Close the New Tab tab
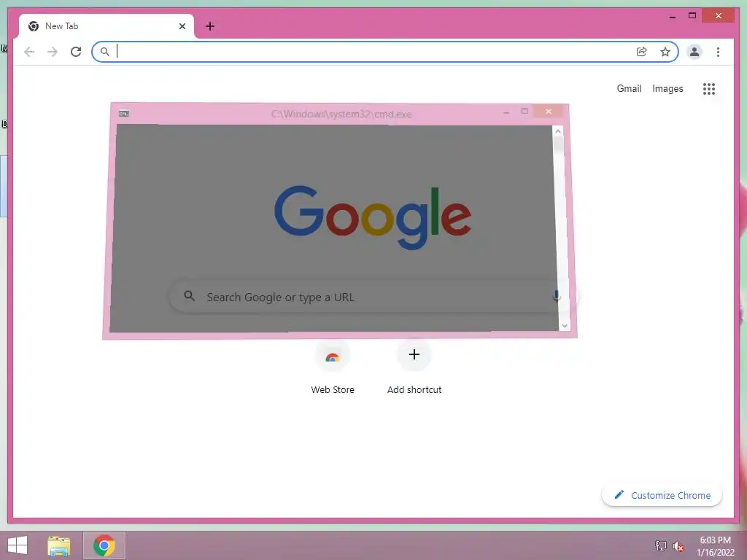The image size is (747, 560). [182, 26]
